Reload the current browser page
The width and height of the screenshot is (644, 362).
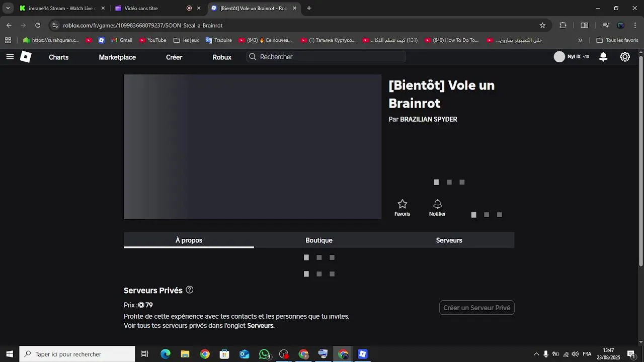coord(38,25)
